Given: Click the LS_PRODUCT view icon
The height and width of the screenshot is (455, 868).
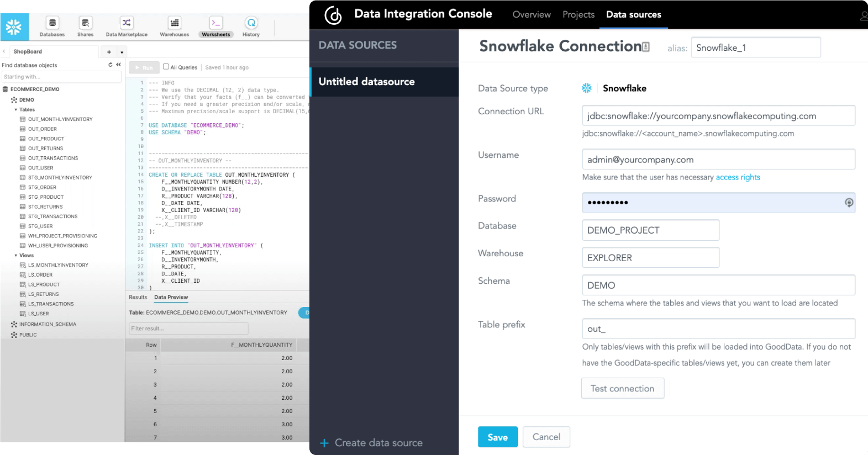Looking at the screenshot, I should click(23, 284).
